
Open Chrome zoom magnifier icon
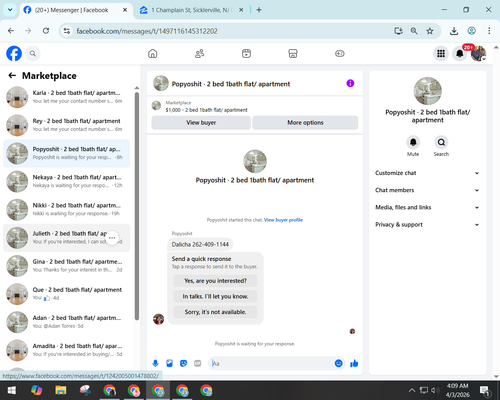pyautogui.click(x=414, y=31)
